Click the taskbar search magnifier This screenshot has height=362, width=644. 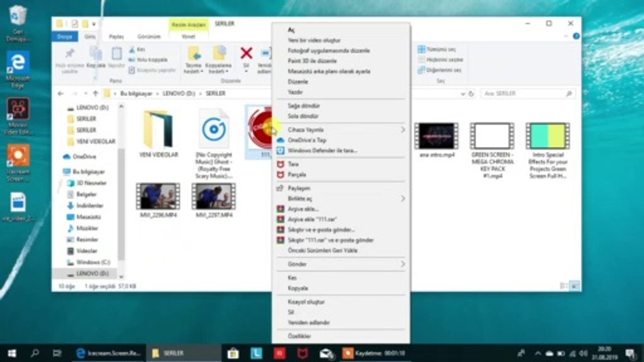coord(35,353)
